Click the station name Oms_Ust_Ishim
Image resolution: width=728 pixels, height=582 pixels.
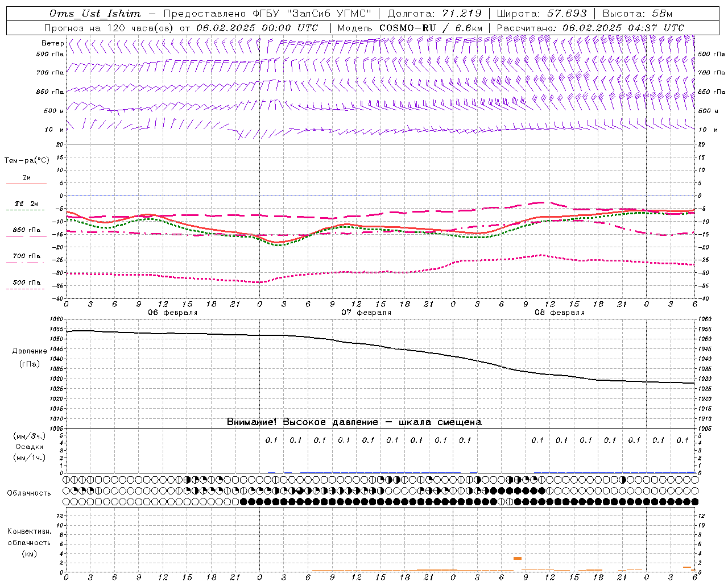[x=95, y=14]
